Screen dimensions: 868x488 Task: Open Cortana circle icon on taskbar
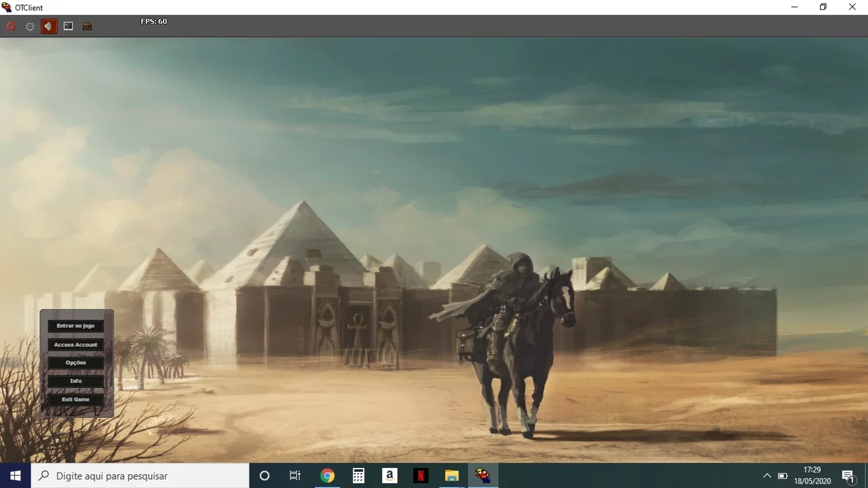click(265, 476)
